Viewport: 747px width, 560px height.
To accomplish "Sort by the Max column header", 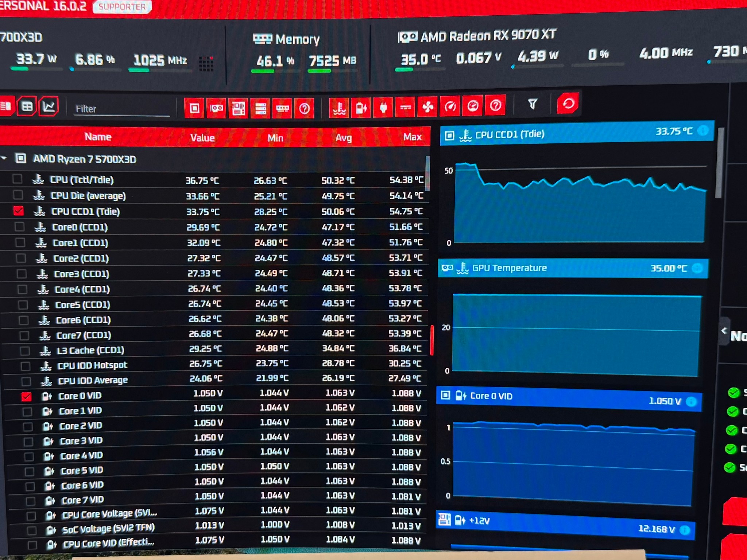I will (x=413, y=137).
